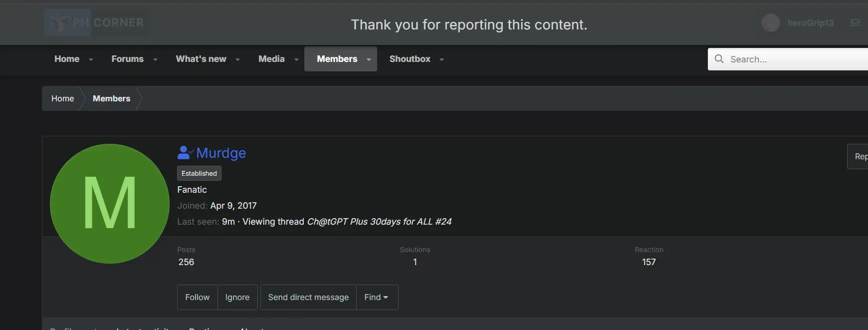The width and height of the screenshot is (868, 330).
Task: Click the PH Corner logo
Action: pyautogui.click(x=96, y=22)
